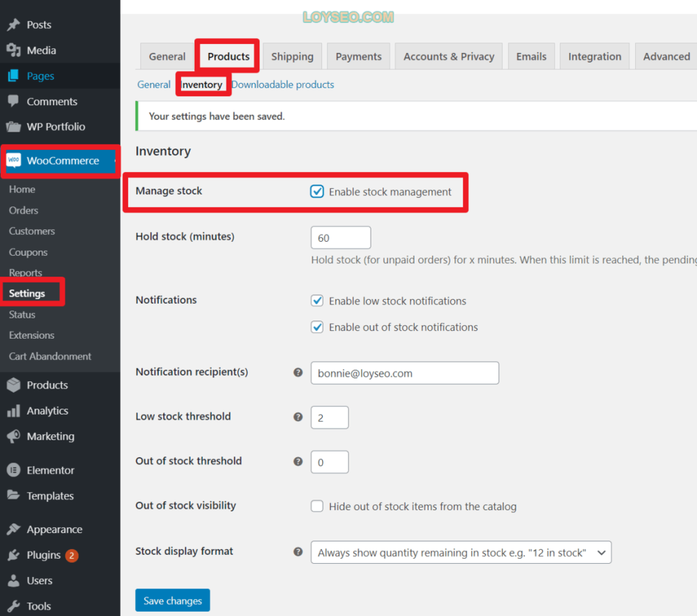Open the Advanced settings tab

tap(666, 56)
